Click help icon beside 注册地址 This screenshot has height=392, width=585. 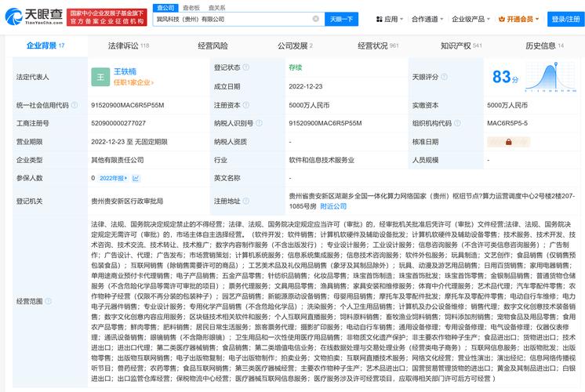tap(246, 201)
